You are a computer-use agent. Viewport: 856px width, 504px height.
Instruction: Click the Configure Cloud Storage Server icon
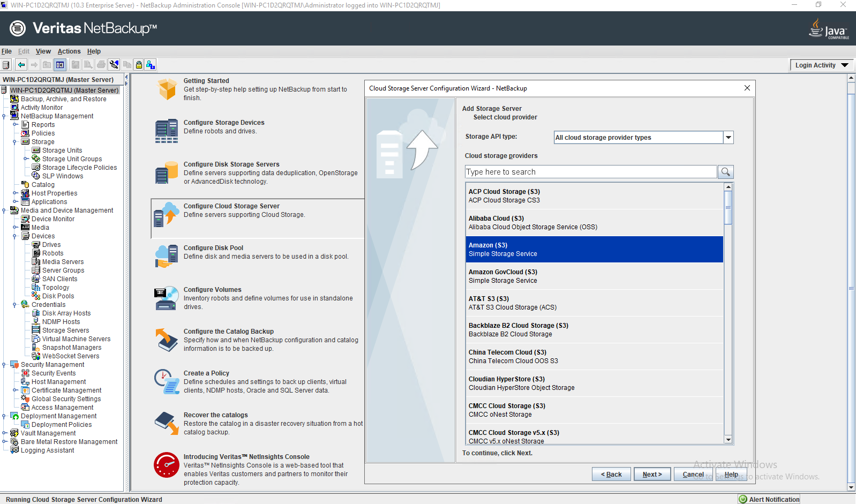click(x=167, y=215)
